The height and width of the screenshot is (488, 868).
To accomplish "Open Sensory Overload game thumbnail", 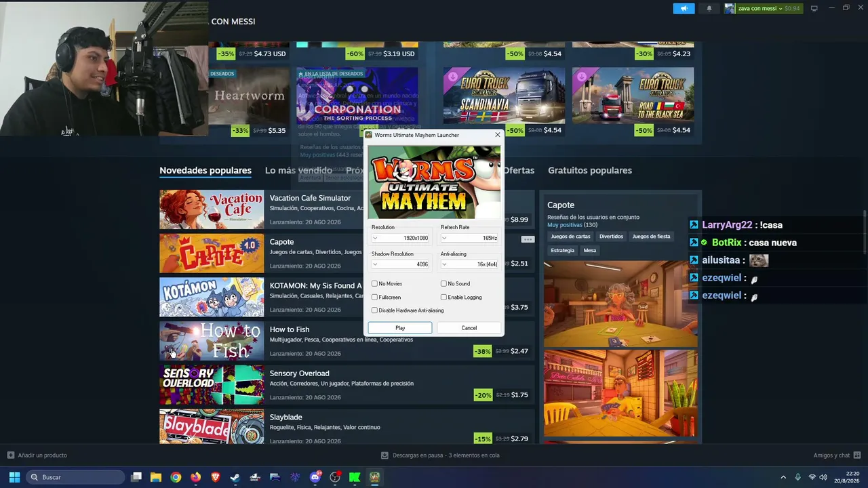I will click(212, 385).
